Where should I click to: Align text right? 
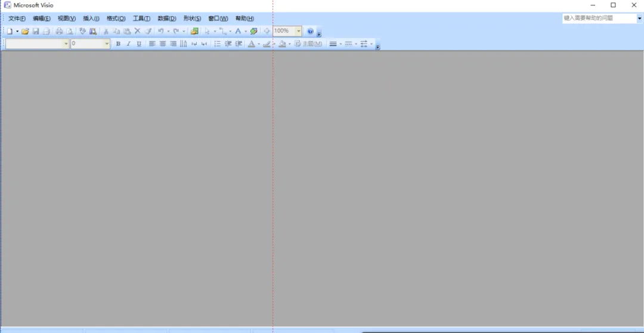(x=173, y=44)
